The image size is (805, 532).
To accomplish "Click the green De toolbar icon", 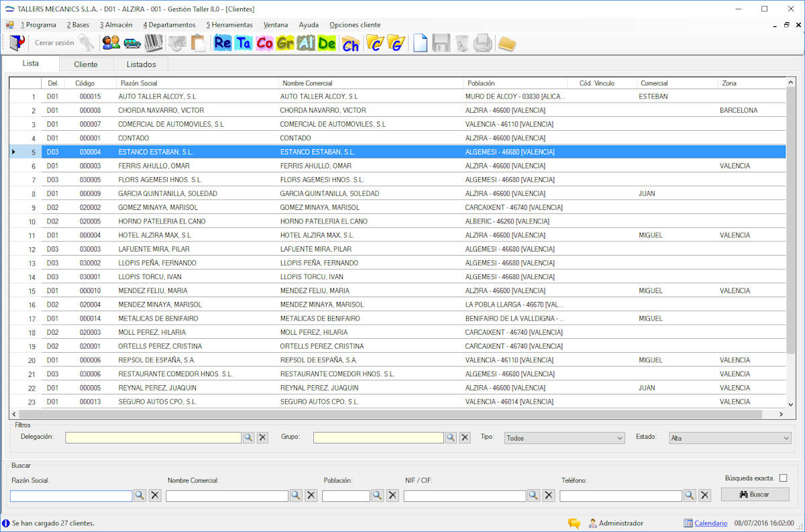I will click(x=327, y=43).
